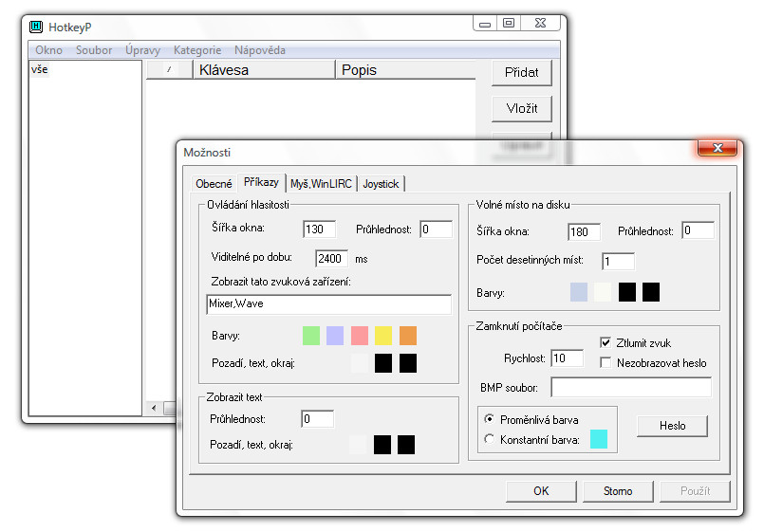Click the Heslo button
The width and height of the screenshot is (764, 532).
(672, 426)
